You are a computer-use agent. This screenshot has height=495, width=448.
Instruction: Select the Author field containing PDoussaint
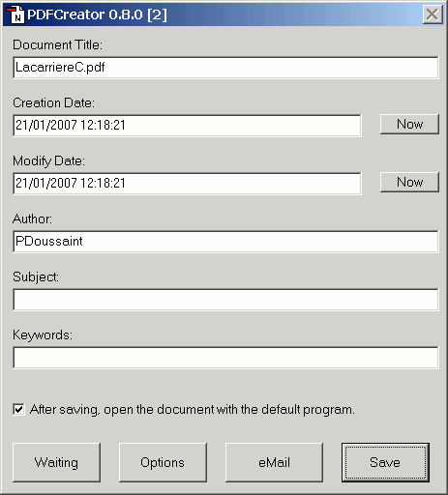click(x=225, y=242)
